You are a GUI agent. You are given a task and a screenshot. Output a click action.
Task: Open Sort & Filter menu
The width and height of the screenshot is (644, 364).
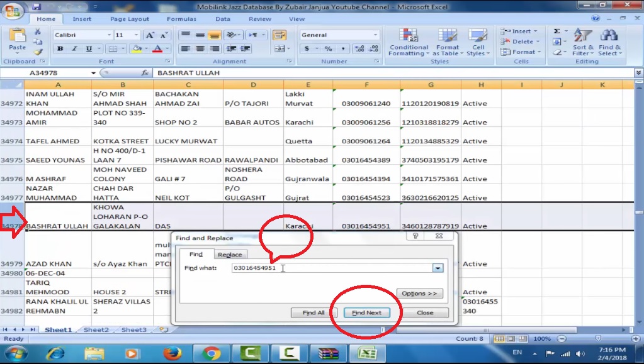(x=583, y=42)
